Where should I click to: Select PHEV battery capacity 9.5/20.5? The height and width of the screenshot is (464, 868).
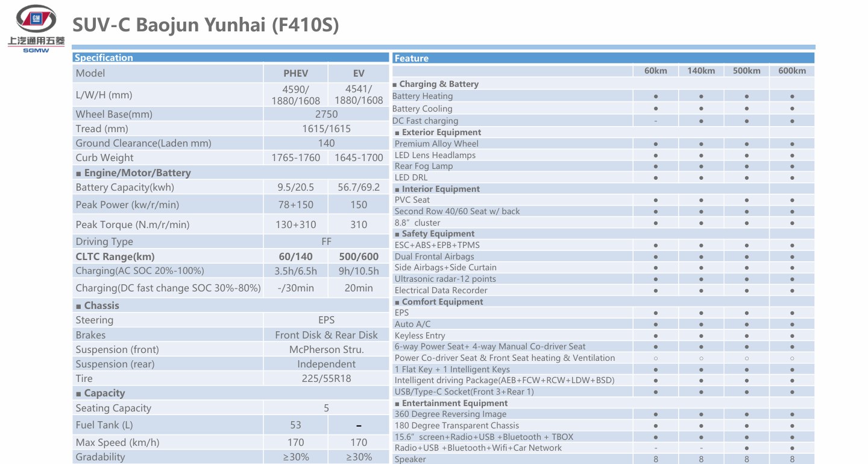295,187
